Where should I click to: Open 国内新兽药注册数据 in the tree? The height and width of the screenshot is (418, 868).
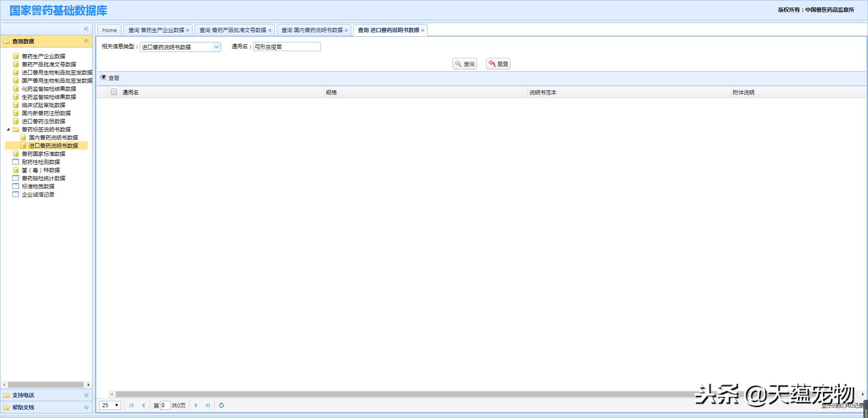(46, 113)
